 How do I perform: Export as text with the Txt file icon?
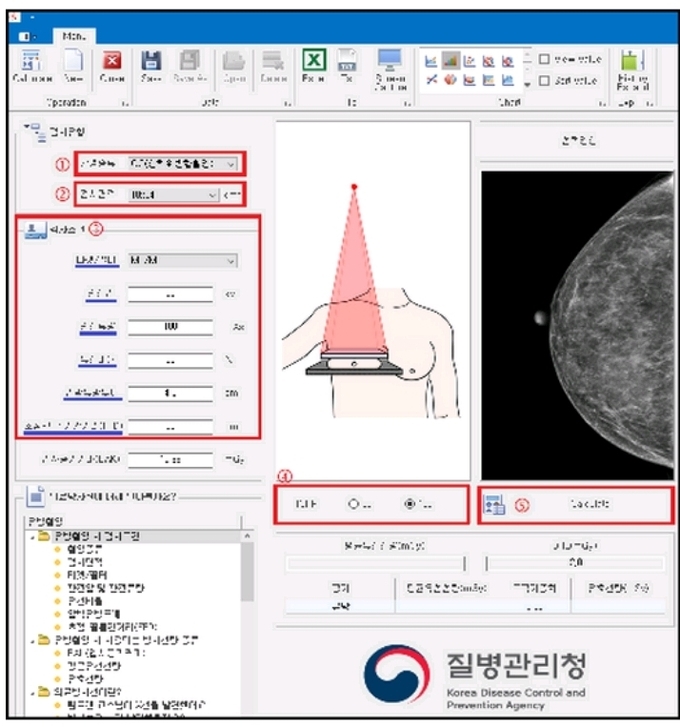pyautogui.click(x=346, y=60)
